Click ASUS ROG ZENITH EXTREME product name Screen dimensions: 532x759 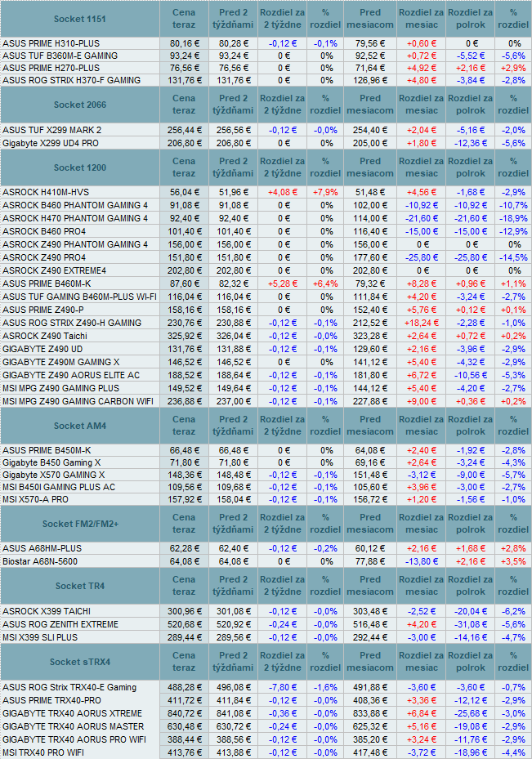click(x=60, y=624)
